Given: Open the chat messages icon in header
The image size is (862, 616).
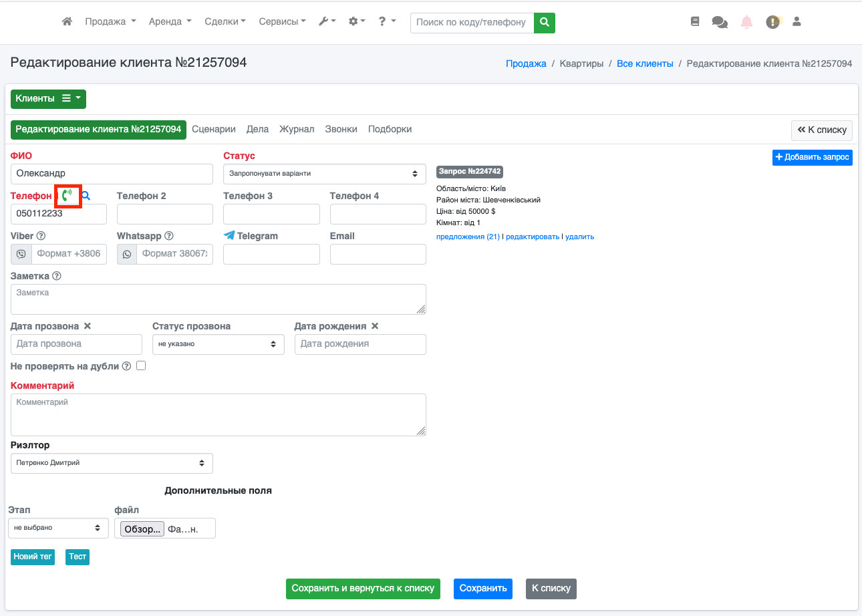Looking at the screenshot, I should (x=720, y=22).
